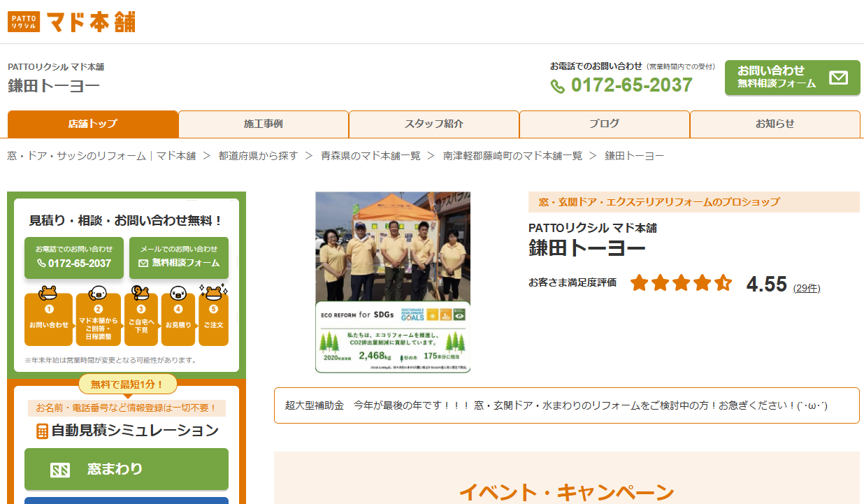
Task: Click step 3 ご自宅へ下見 icon
Action: point(141,315)
